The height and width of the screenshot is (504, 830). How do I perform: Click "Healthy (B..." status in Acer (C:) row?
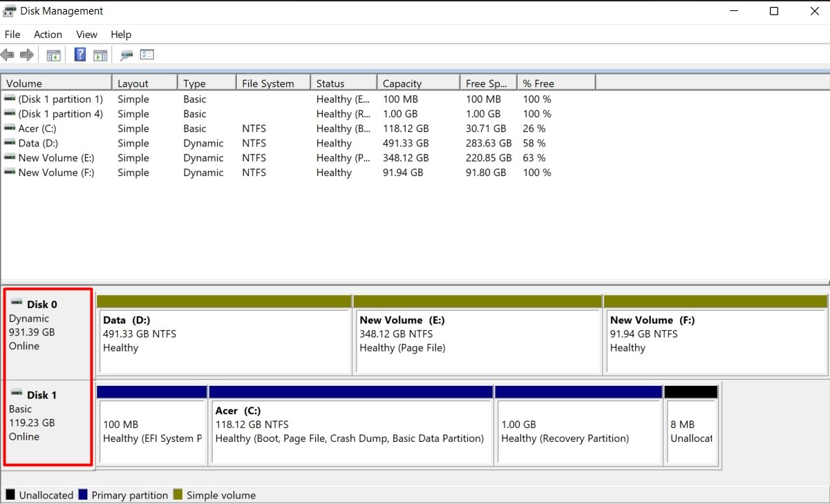[x=343, y=128]
